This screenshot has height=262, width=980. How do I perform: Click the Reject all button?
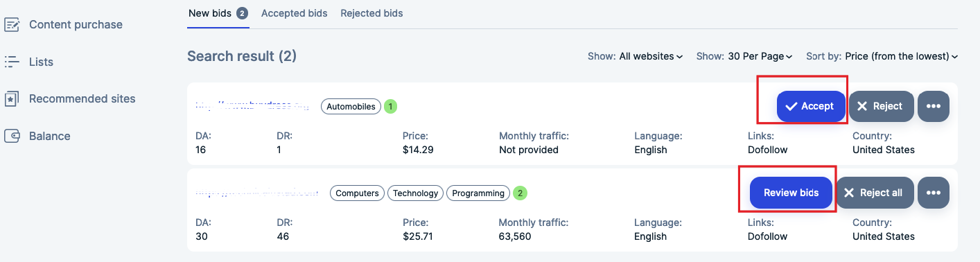(875, 193)
